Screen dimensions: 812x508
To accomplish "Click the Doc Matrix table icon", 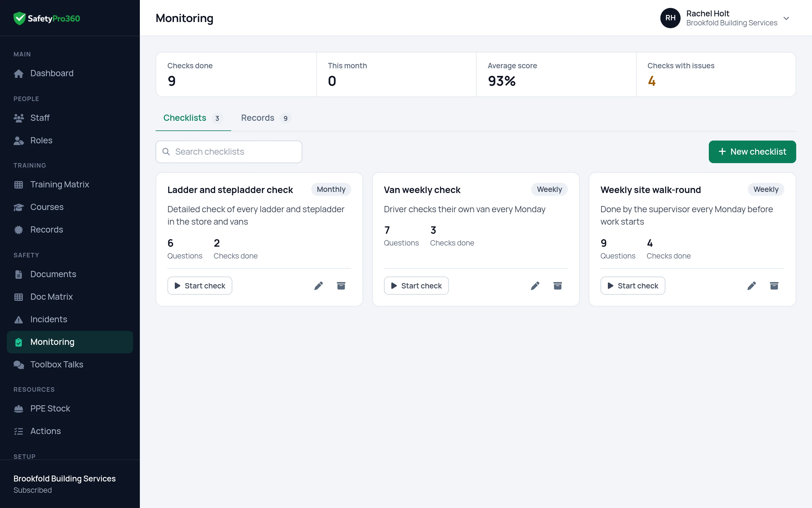I will [18, 297].
